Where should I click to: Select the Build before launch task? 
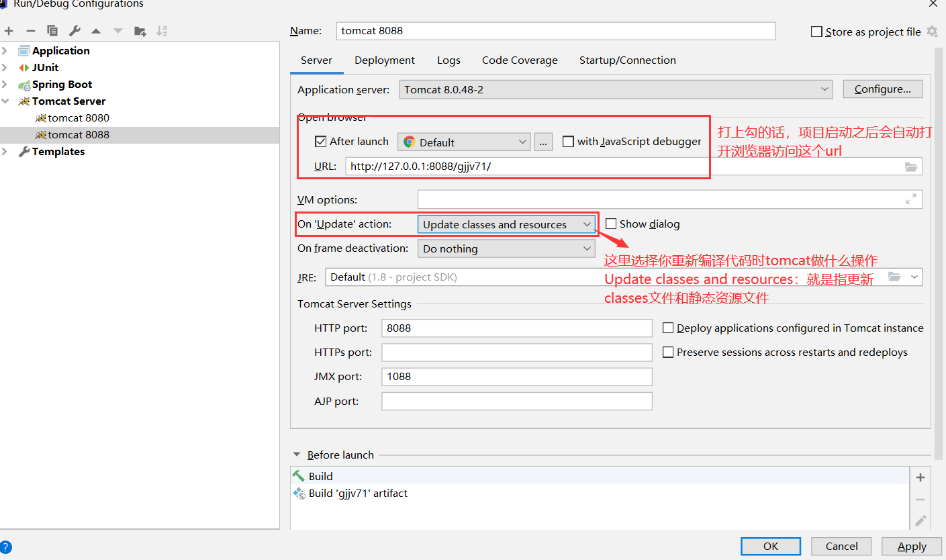[x=600, y=476]
